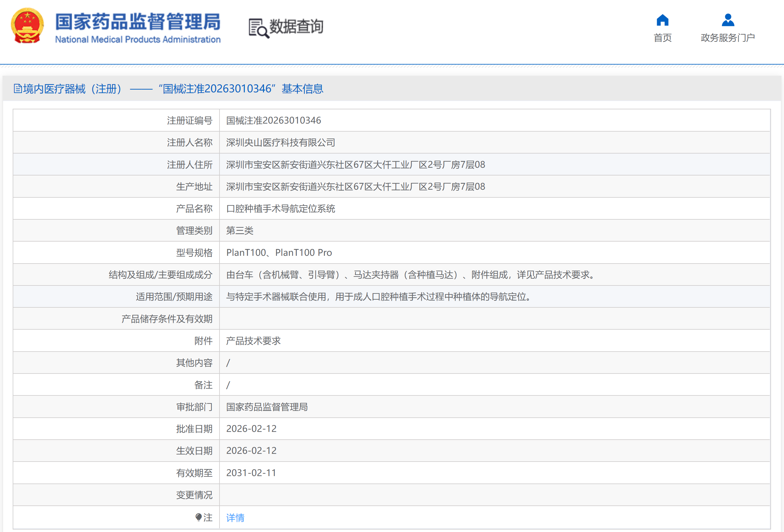Click the data query magnifier icon

(x=259, y=28)
